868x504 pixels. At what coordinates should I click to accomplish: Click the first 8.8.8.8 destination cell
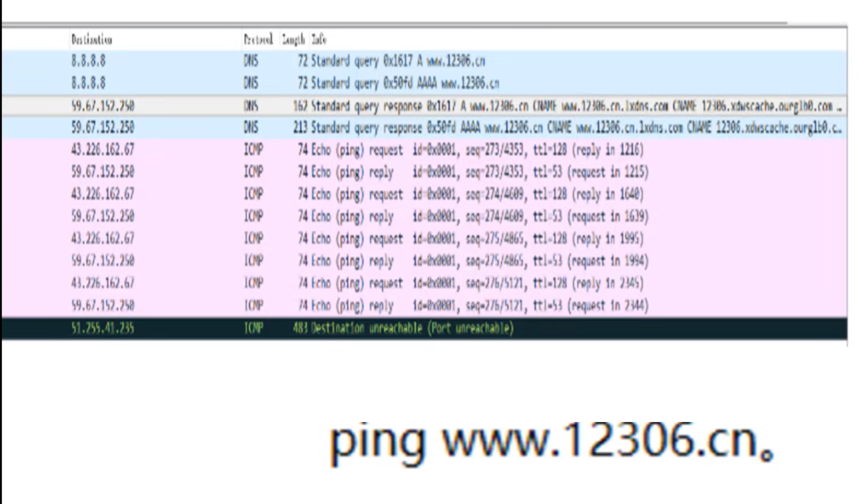(x=88, y=61)
